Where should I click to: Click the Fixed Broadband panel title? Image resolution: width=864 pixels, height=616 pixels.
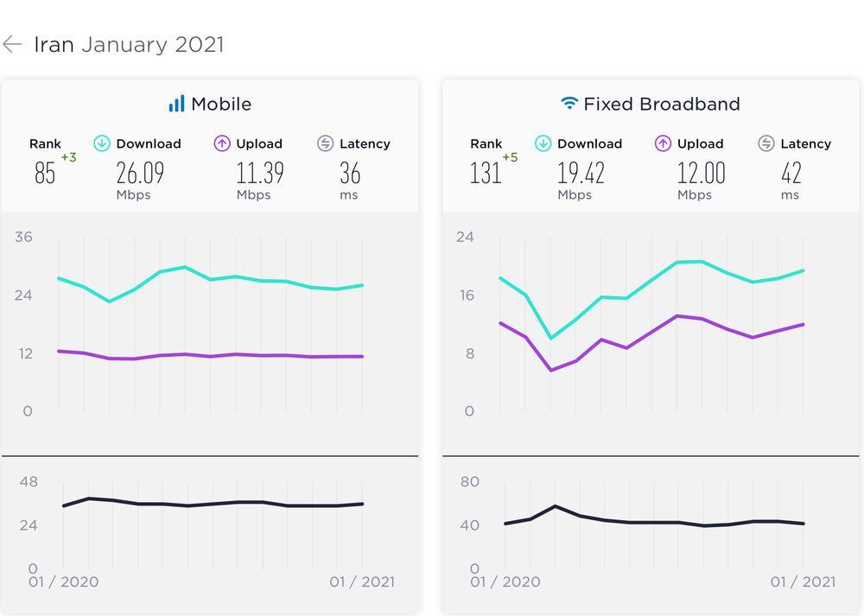(662, 105)
